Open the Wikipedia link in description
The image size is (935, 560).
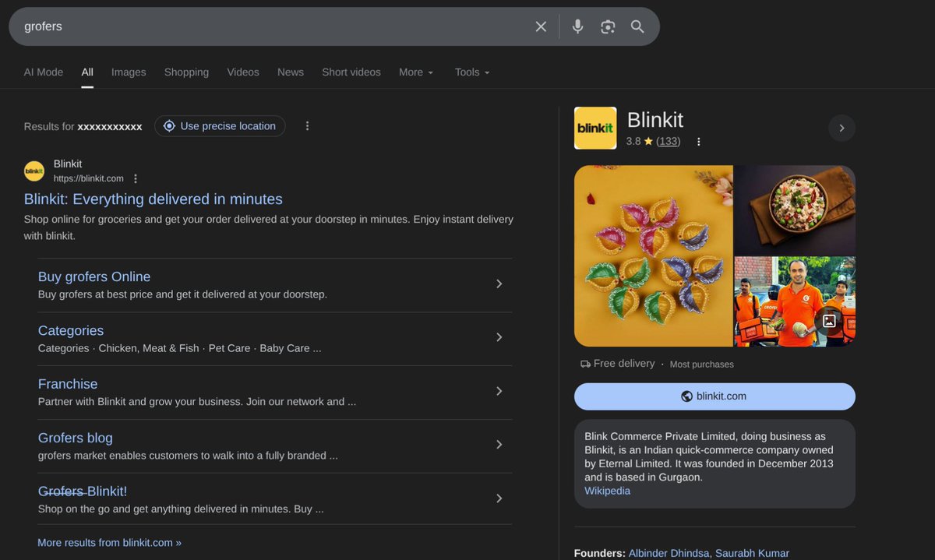coord(608,491)
